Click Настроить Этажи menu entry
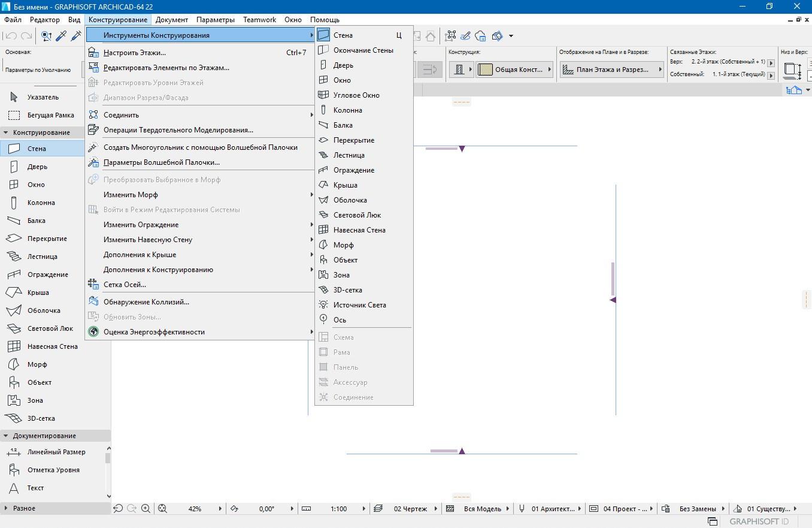Viewport: 812px width, 528px height. click(134, 53)
